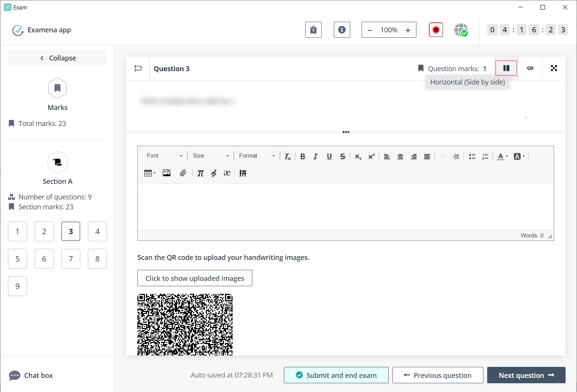Click the Examena app logo
The image size is (577, 392).
tap(18, 30)
